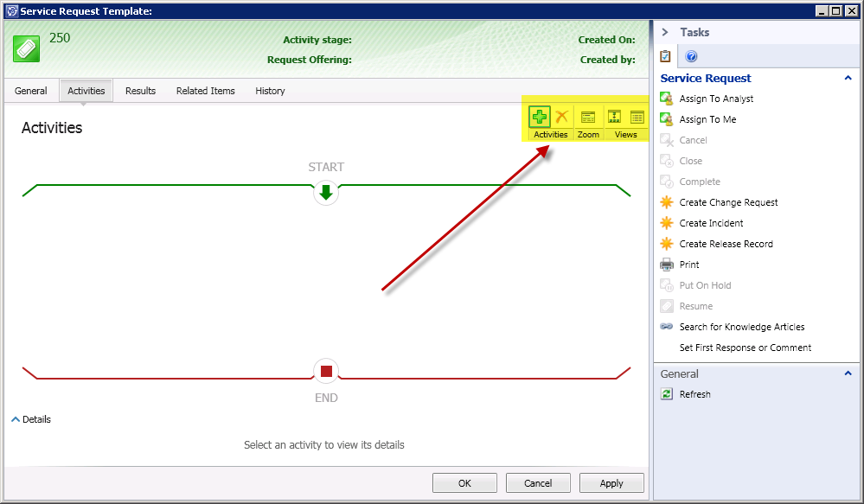Collapse the General section in Tasks pane
864x504 pixels.
848,373
